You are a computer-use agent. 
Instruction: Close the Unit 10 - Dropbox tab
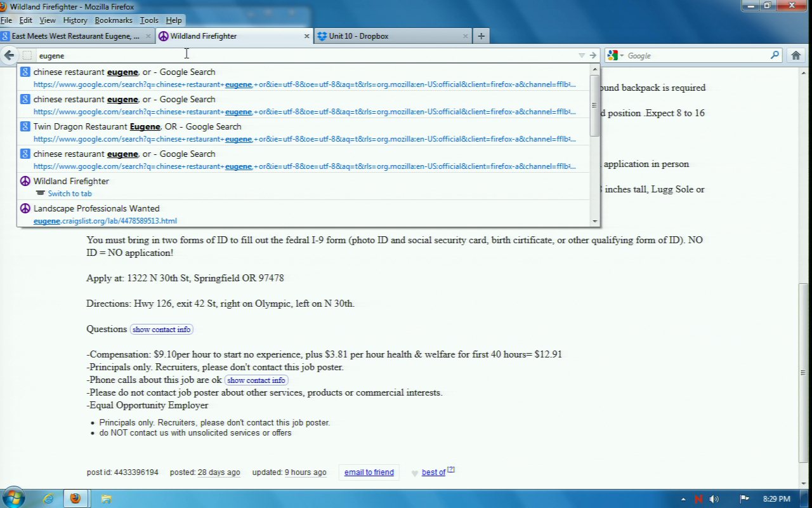click(x=465, y=36)
